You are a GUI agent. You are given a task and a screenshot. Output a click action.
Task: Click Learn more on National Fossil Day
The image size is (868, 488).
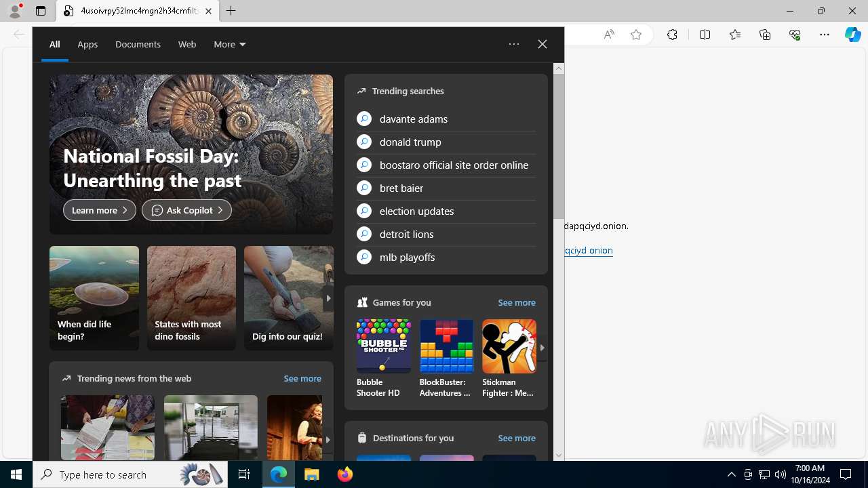click(x=100, y=210)
